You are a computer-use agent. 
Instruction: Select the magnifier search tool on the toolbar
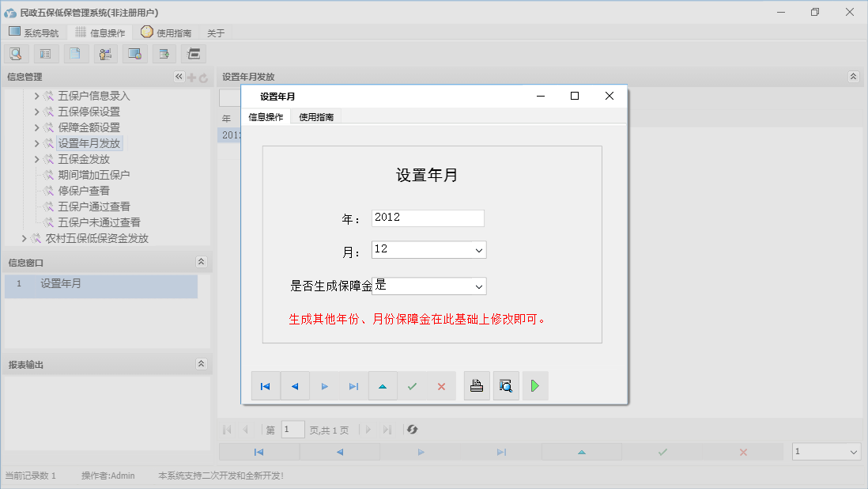(16, 53)
